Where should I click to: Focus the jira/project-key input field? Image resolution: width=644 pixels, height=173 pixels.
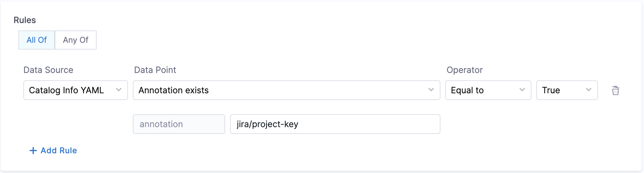pyautogui.click(x=335, y=124)
